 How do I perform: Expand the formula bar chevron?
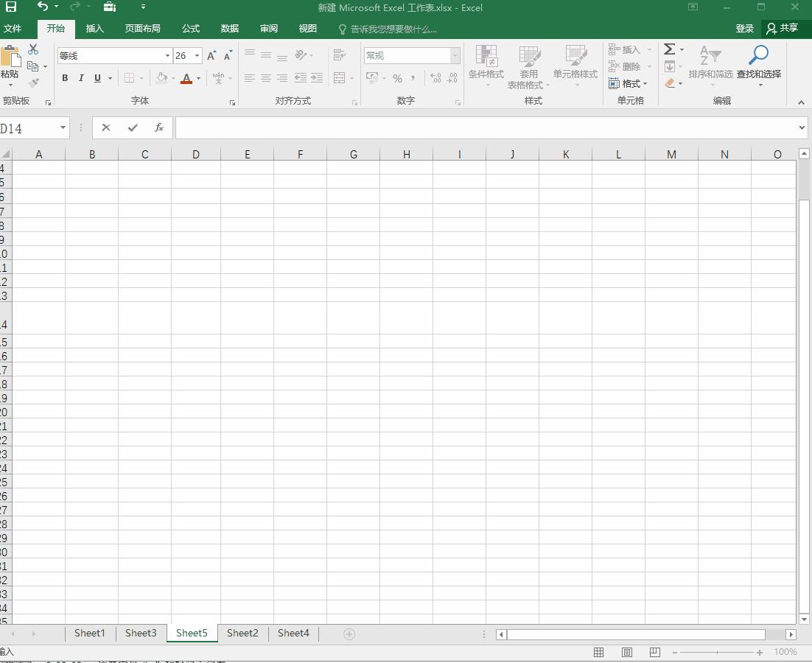802,127
